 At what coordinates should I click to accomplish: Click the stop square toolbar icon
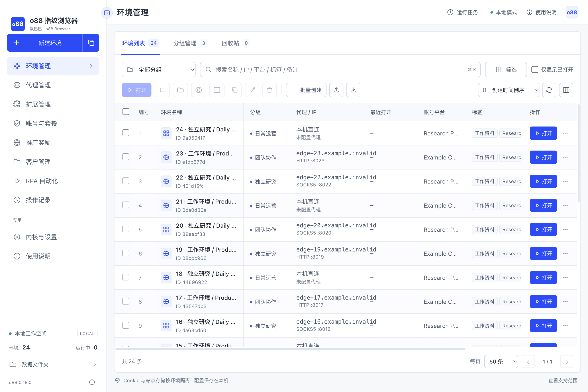(162, 90)
